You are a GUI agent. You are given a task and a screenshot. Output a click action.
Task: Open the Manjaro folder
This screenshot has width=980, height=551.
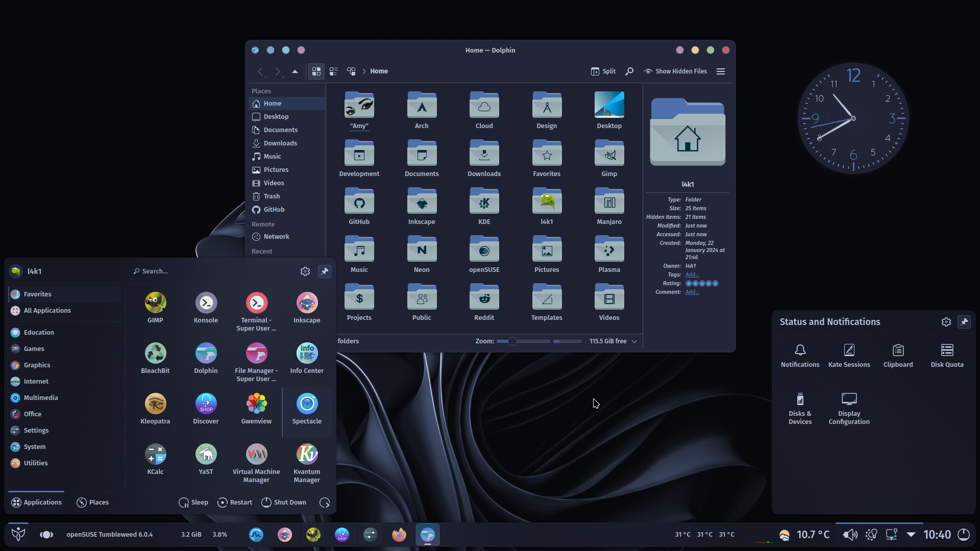(x=609, y=206)
